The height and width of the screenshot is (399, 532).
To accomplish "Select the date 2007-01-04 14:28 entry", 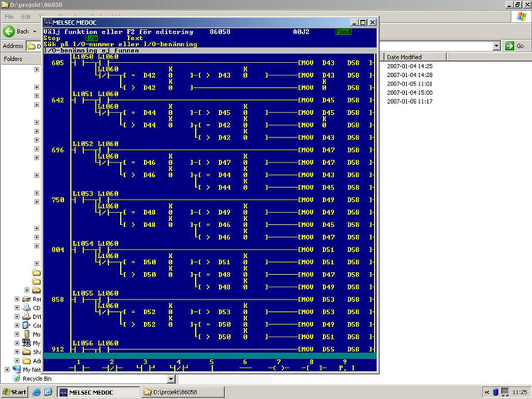I will 409,75.
